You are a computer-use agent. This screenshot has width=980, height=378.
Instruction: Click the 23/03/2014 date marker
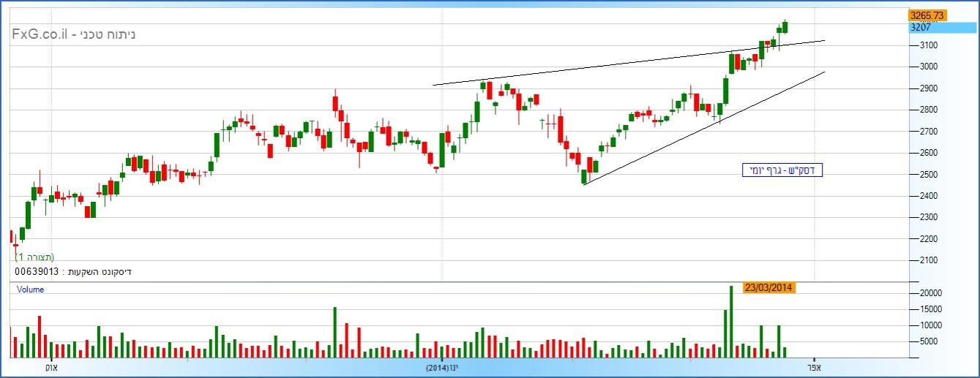(768, 287)
